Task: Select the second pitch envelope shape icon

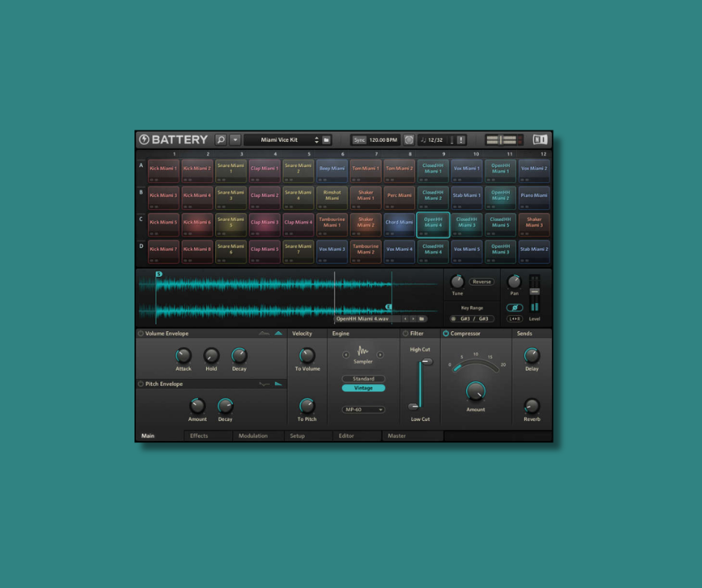Action: tap(278, 384)
